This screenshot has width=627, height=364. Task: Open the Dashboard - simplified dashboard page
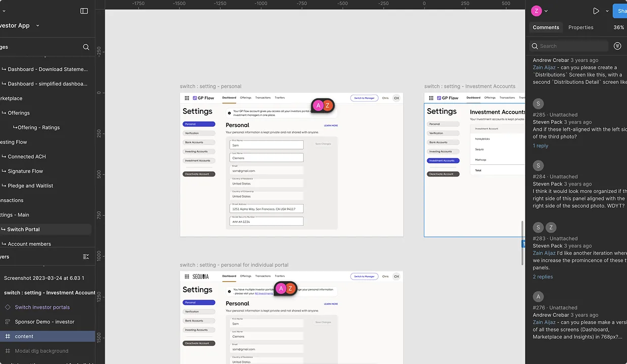point(48,84)
